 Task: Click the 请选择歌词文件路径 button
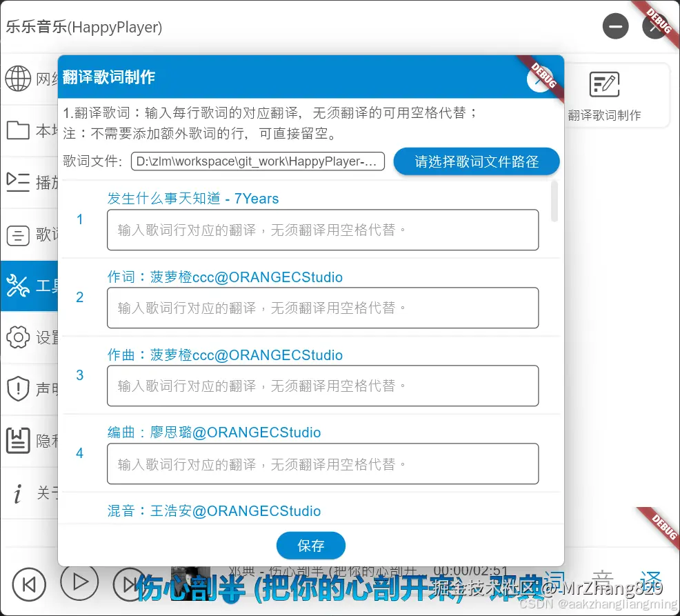pos(476,161)
